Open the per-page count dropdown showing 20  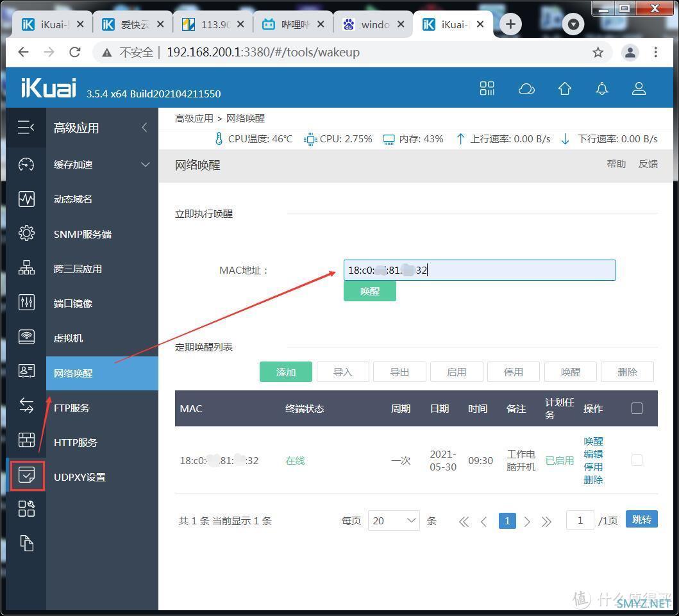pyautogui.click(x=394, y=520)
